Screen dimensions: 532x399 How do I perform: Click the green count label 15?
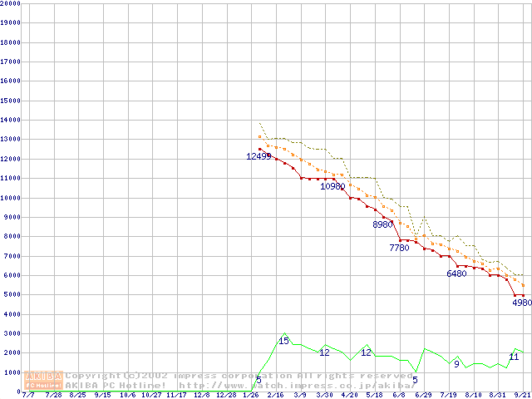[x=283, y=341]
